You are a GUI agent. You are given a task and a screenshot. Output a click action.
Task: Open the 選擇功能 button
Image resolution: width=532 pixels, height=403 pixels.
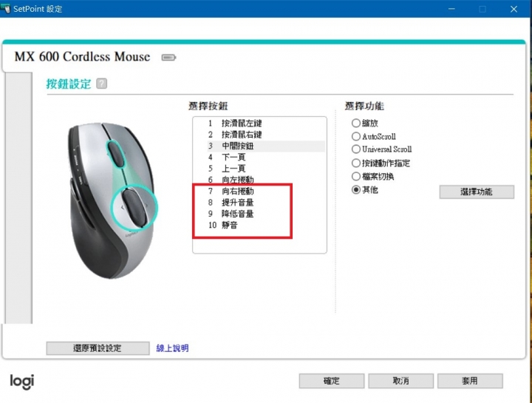(x=477, y=192)
